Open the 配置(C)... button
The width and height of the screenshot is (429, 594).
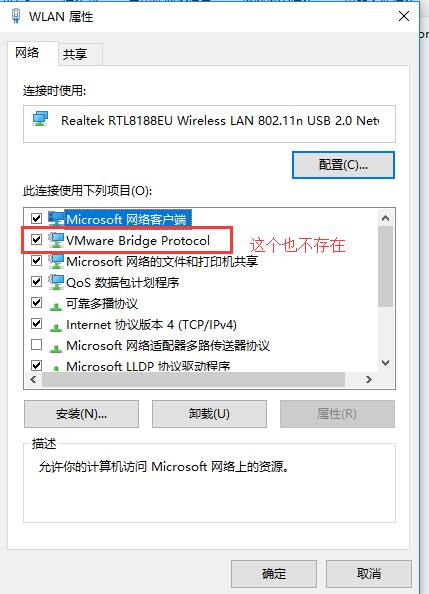click(343, 165)
